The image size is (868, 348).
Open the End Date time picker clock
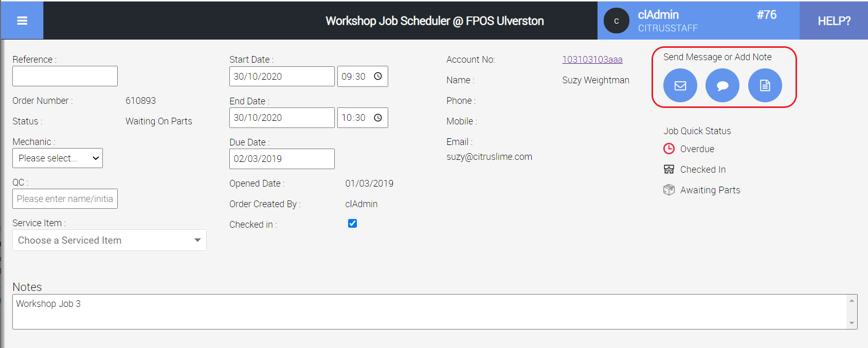378,118
